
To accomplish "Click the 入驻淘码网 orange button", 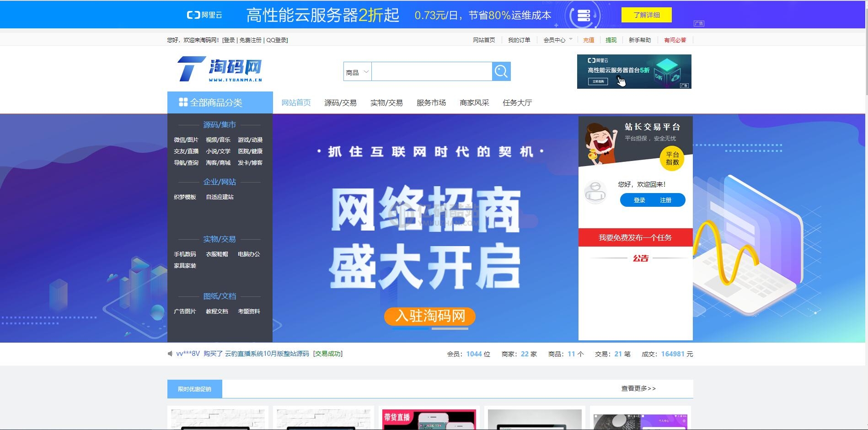I will [x=429, y=316].
